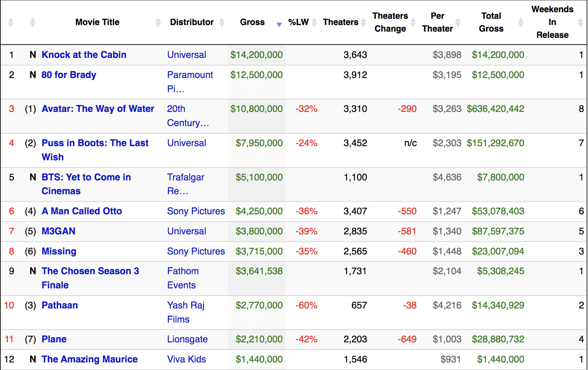Open Puss in Boots: The Last Wish

pyautogui.click(x=95, y=150)
